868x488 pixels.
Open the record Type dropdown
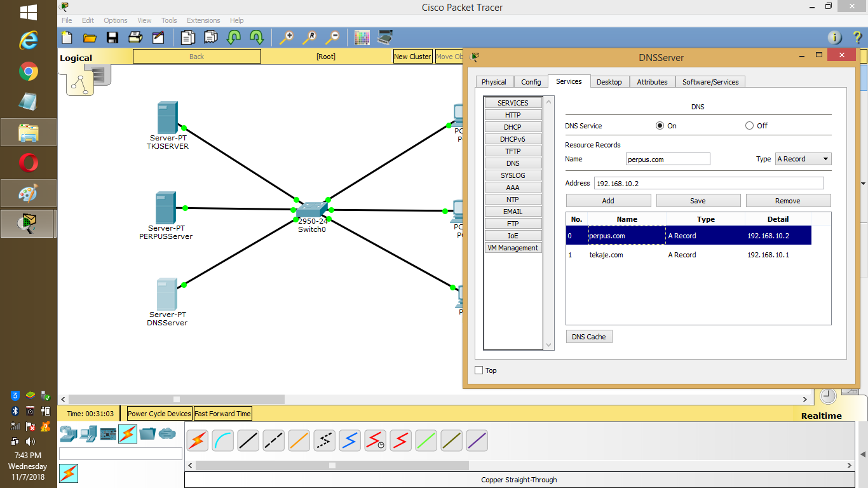point(803,159)
